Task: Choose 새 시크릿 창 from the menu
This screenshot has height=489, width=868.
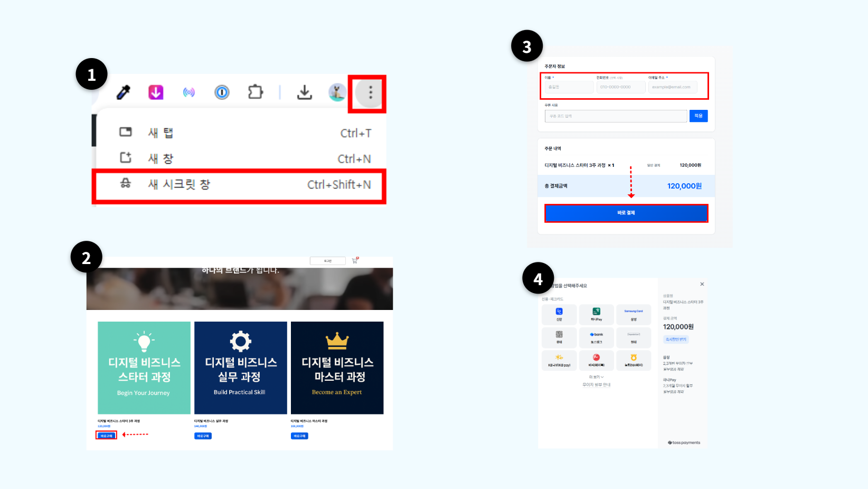Action: click(x=239, y=185)
